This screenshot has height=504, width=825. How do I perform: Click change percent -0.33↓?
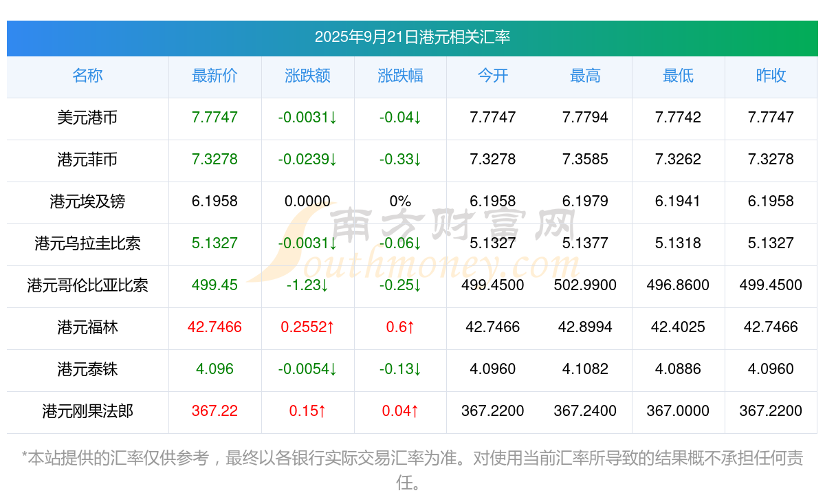[400, 160]
